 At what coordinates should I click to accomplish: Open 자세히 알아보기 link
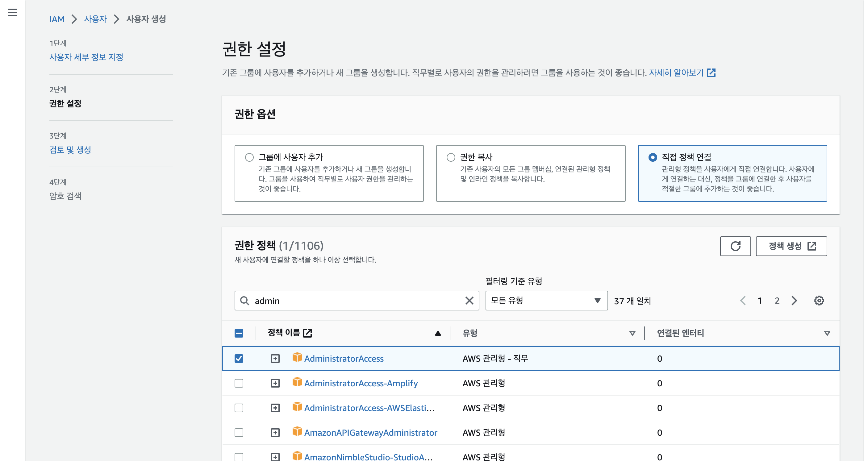pos(676,73)
